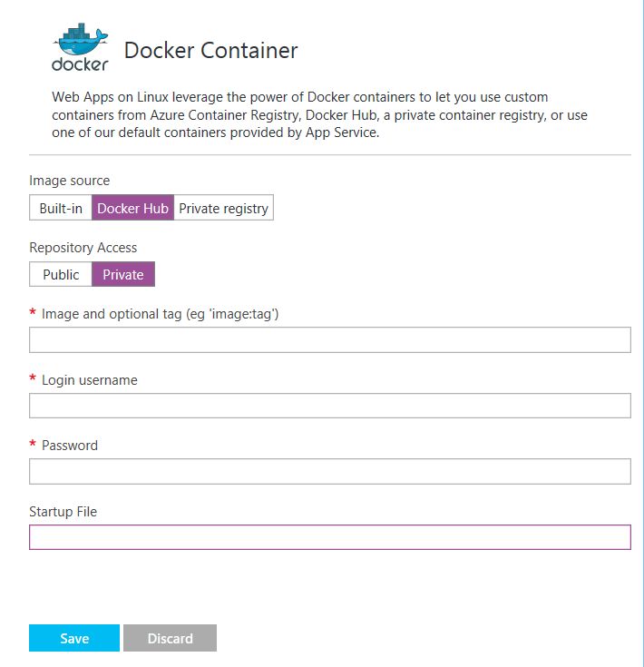Click the Repository Access label

pyautogui.click(x=83, y=248)
